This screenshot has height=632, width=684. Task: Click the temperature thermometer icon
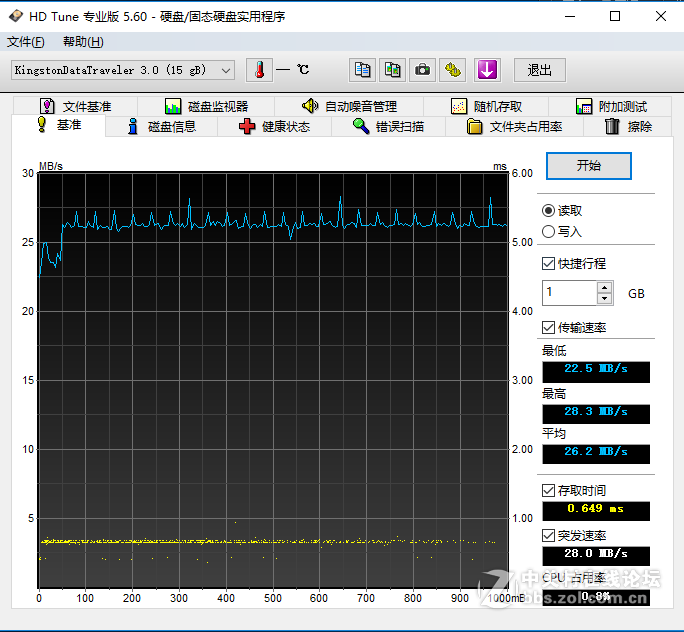click(260, 70)
